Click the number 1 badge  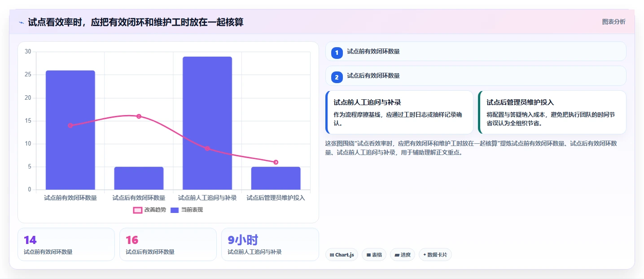pos(337,53)
